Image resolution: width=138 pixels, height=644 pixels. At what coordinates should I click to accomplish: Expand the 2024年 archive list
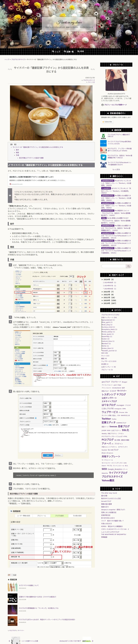click(107, 279)
